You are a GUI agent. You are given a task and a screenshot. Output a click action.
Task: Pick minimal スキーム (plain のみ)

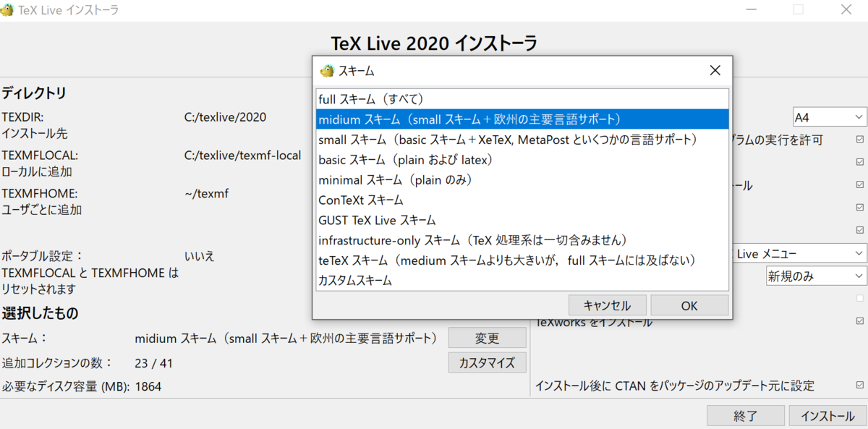pos(522,179)
